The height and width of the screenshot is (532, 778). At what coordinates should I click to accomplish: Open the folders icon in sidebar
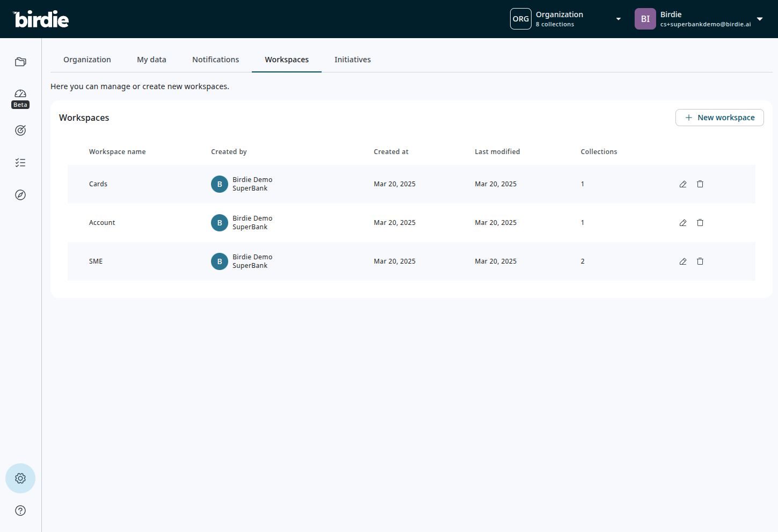point(20,62)
